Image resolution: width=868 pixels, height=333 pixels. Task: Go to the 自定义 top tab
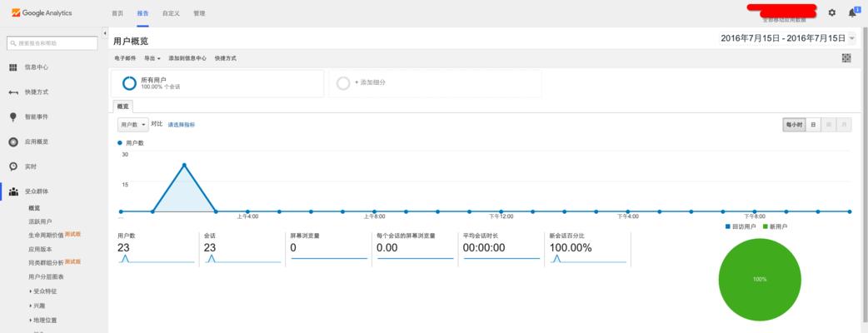coord(171,13)
